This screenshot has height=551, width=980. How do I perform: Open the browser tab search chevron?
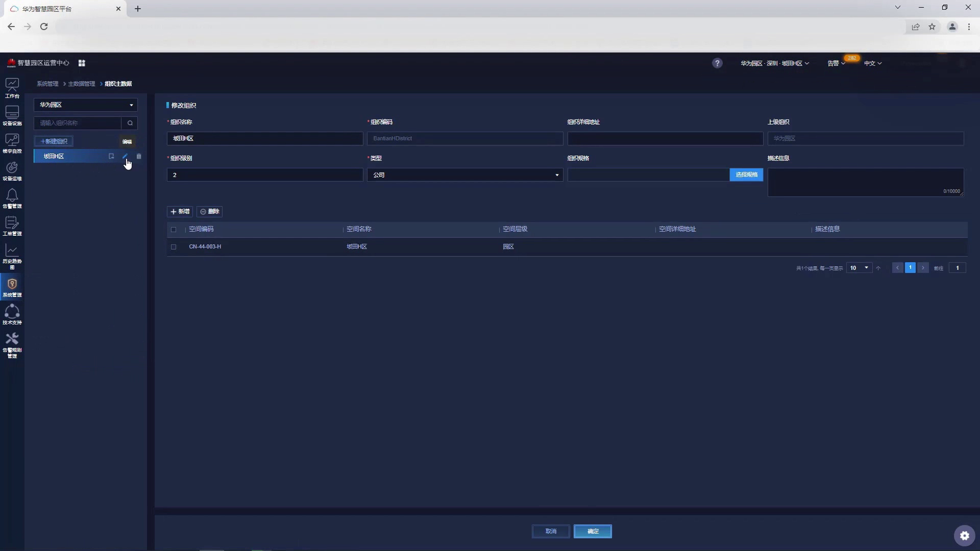898,7
